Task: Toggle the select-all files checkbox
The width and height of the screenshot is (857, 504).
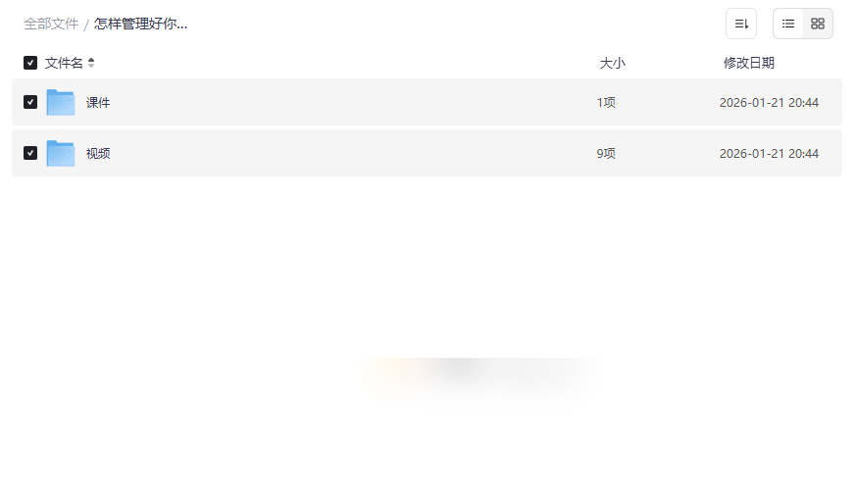Action: pos(30,63)
